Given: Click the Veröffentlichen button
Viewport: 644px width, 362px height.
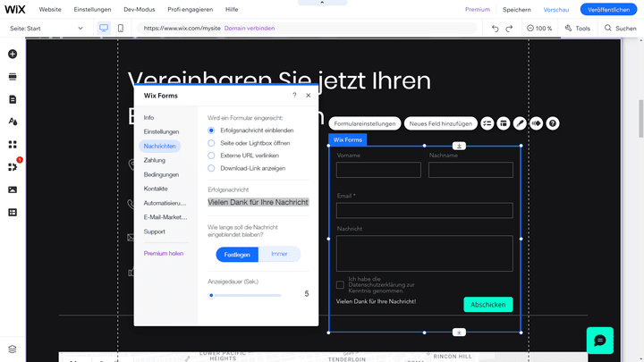Looking at the screenshot, I should pyautogui.click(x=609, y=10).
